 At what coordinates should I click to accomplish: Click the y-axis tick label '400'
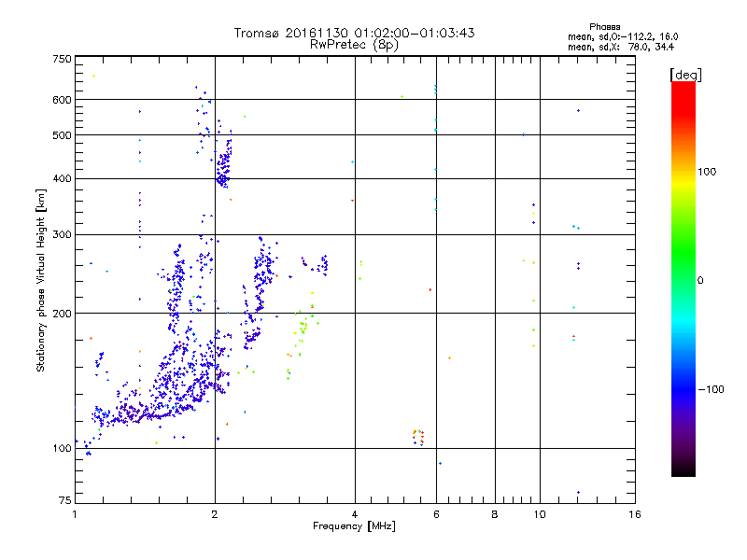coord(62,179)
